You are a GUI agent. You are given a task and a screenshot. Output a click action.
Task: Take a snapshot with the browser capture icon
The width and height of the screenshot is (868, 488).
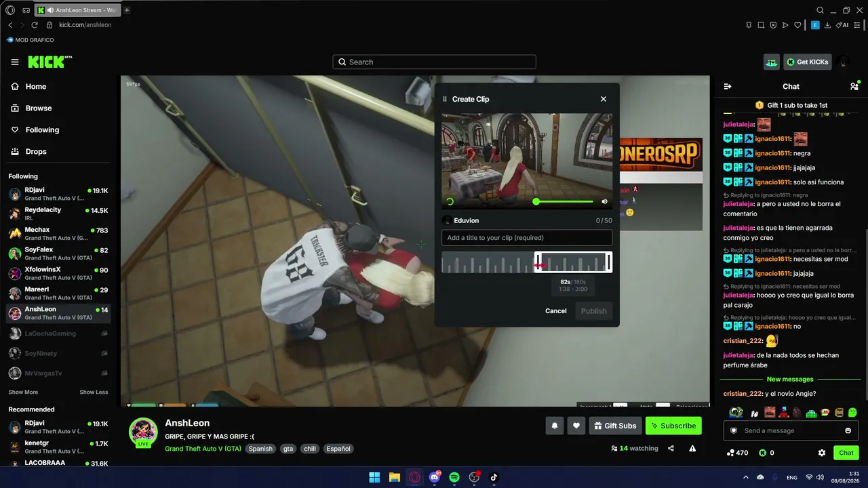(x=761, y=25)
